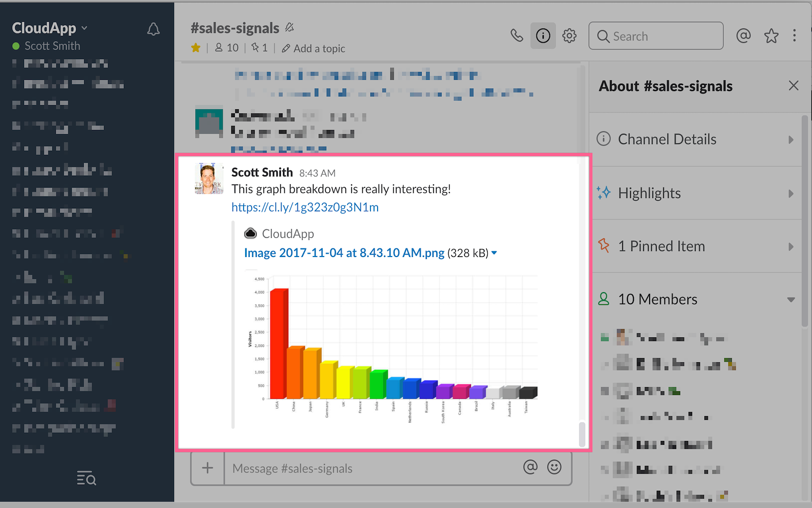This screenshot has height=508, width=812.
Task: Open starred items in the header
Action: (x=771, y=36)
